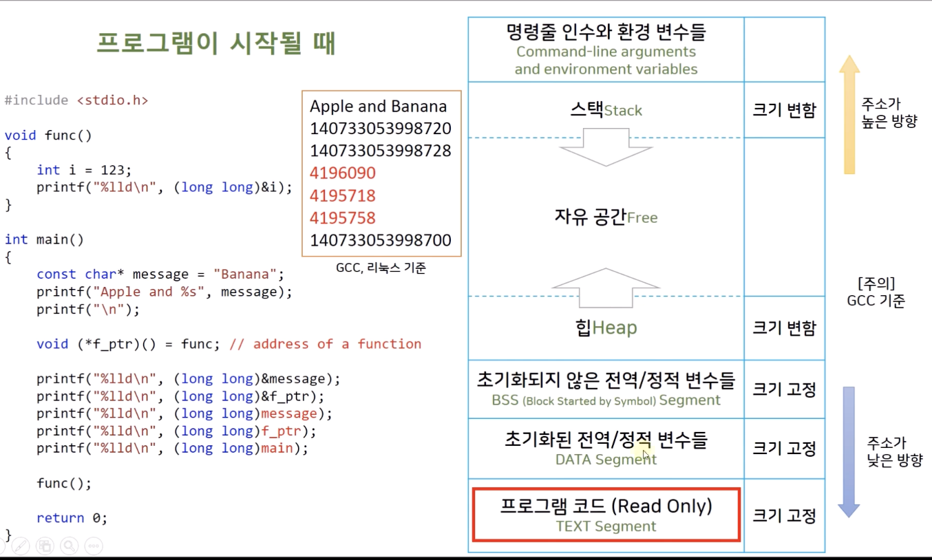Click red output value 4195718
Screen dimensions: 932x560
point(343,196)
